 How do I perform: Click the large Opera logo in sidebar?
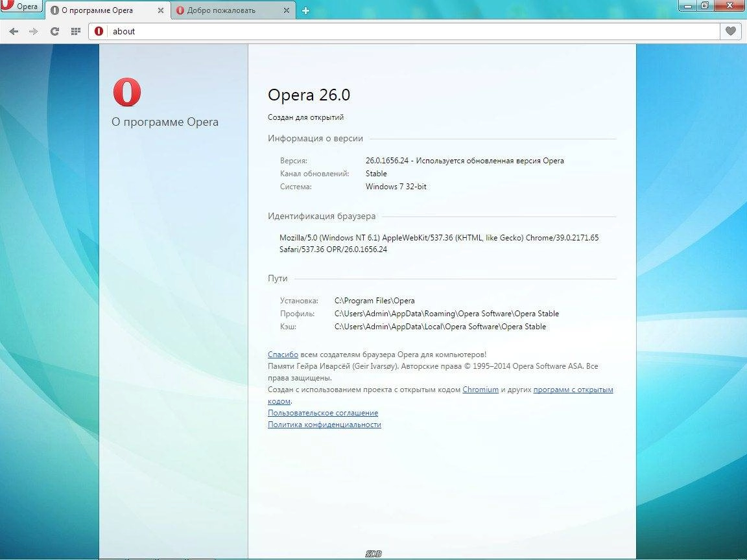(126, 93)
